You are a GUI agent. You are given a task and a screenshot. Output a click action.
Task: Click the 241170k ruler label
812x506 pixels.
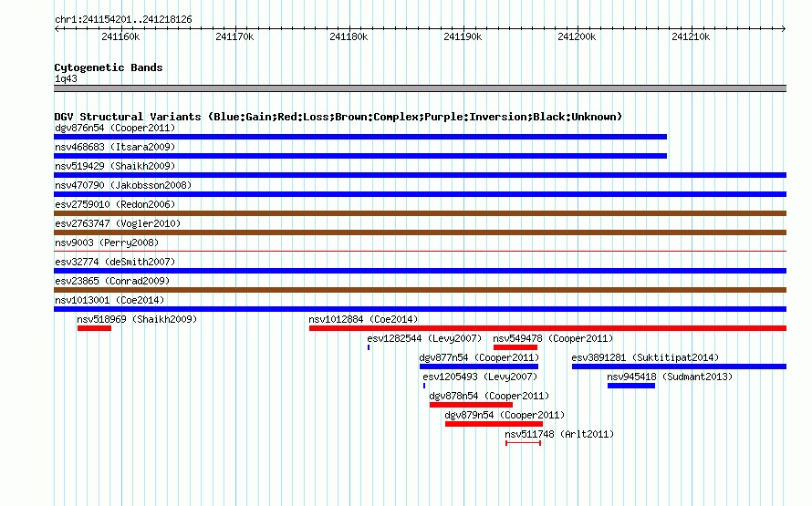[x=234, y=36]
